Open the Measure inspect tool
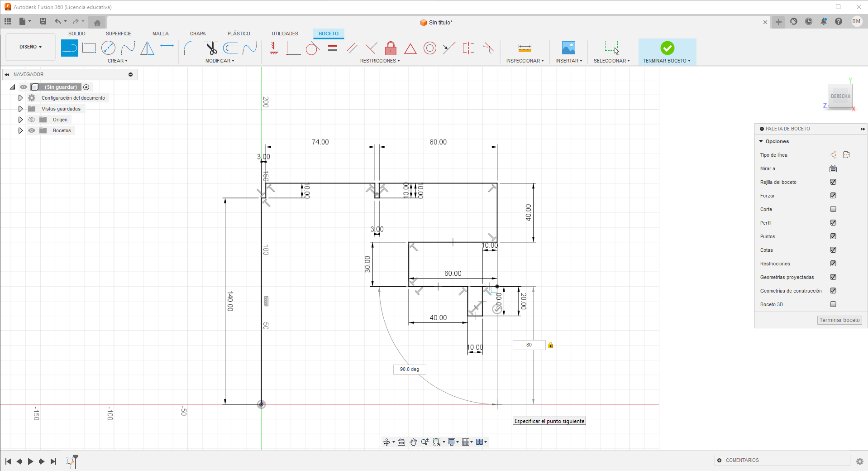This screenshot has width=868, height=471. [525, 48]
